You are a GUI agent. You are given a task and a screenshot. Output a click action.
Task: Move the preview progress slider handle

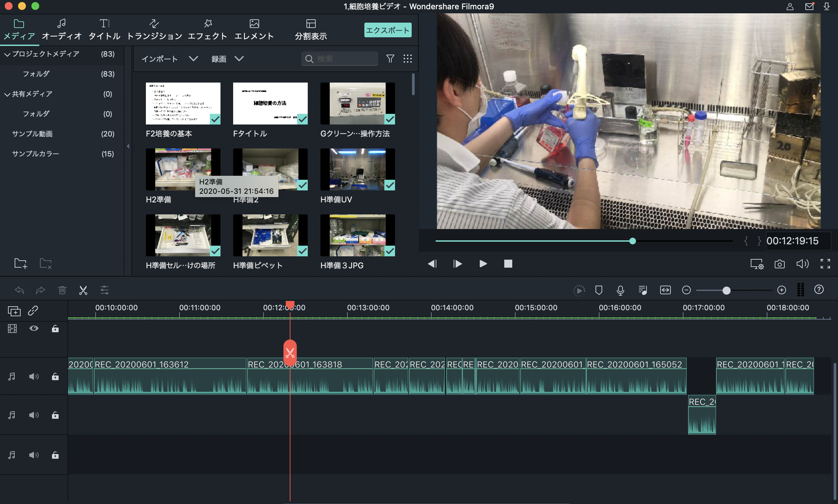pyautogui.click(x=632, y=241)
